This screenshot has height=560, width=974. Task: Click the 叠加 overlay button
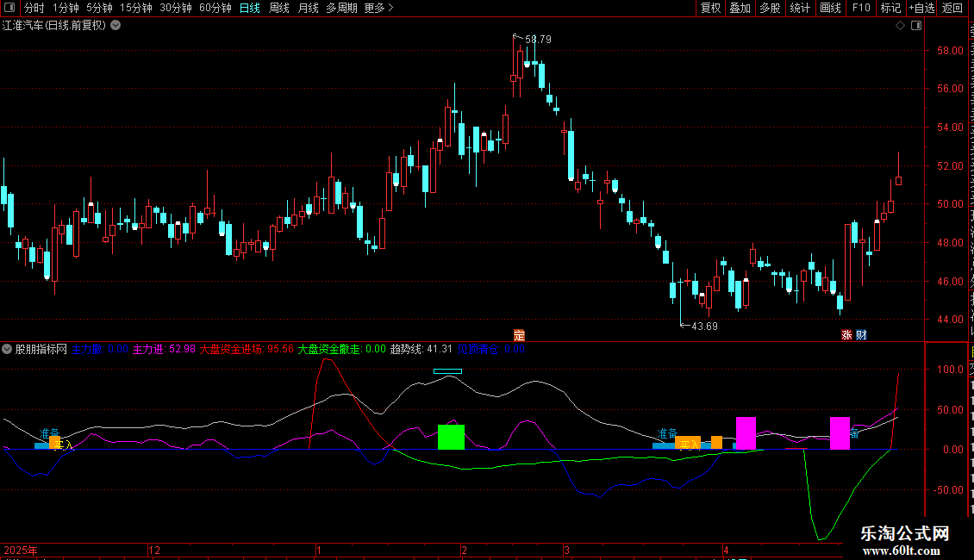tap(740, 8)
